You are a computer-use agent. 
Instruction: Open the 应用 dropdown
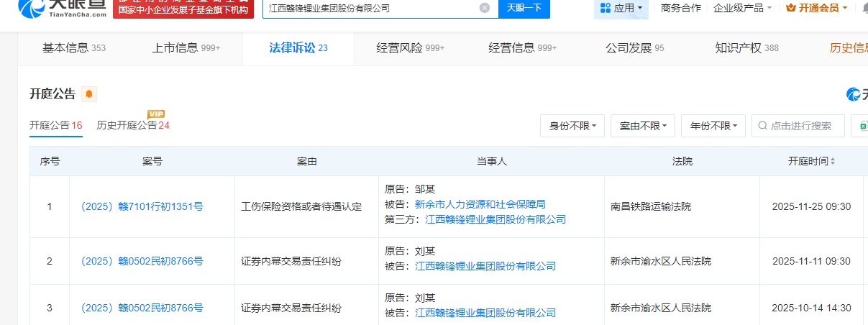tap(621, 8)
